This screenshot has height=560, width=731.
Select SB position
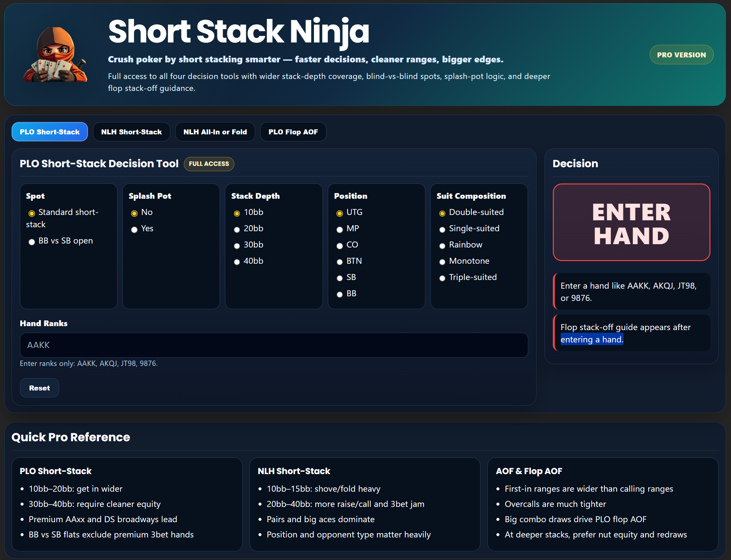pyautogui.click(x=340, y=278)
